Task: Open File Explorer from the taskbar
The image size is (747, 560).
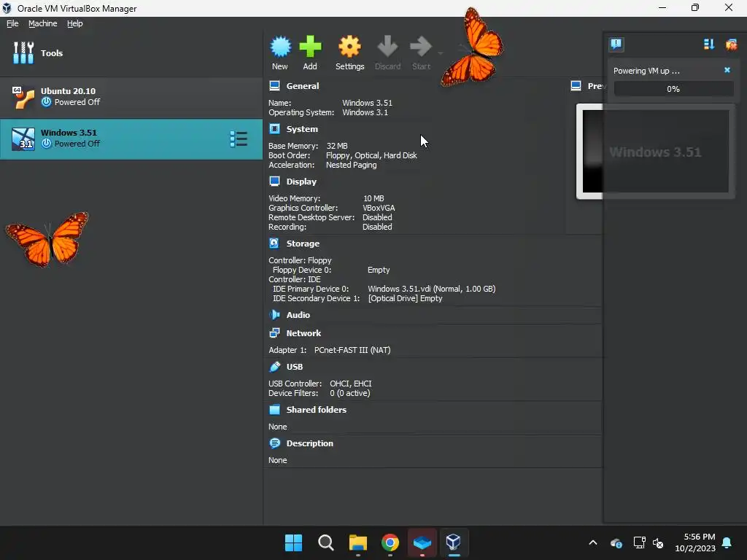Action: point(357,542)
